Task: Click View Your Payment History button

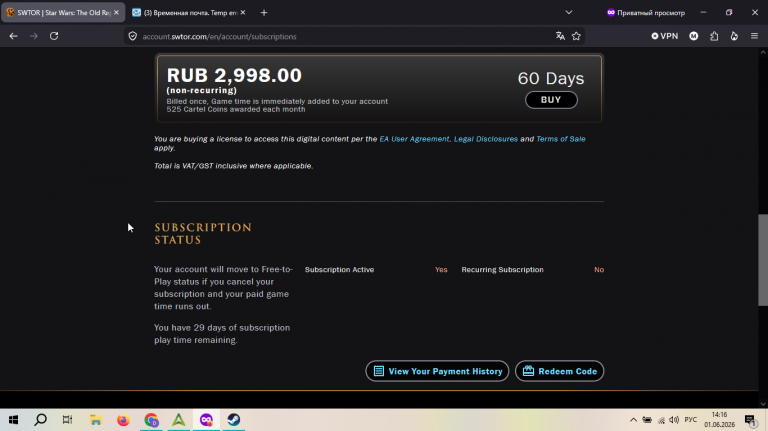Action: click(x=437, y=371)
